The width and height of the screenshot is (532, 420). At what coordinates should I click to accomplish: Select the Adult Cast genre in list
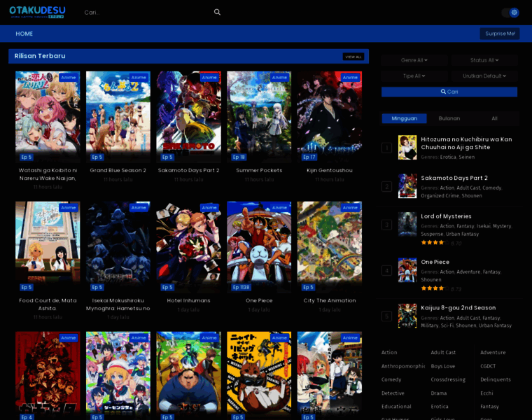[x=443, y=353]
